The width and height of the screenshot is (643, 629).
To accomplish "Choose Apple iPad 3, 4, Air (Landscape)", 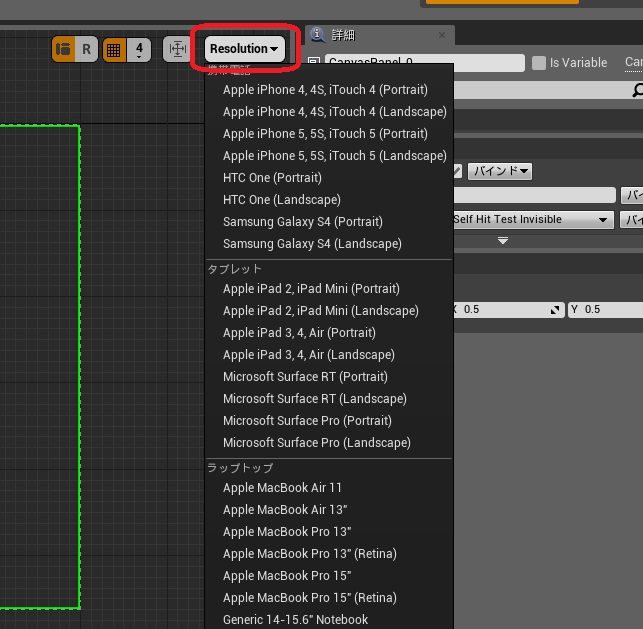I will (x=329, y=355).
